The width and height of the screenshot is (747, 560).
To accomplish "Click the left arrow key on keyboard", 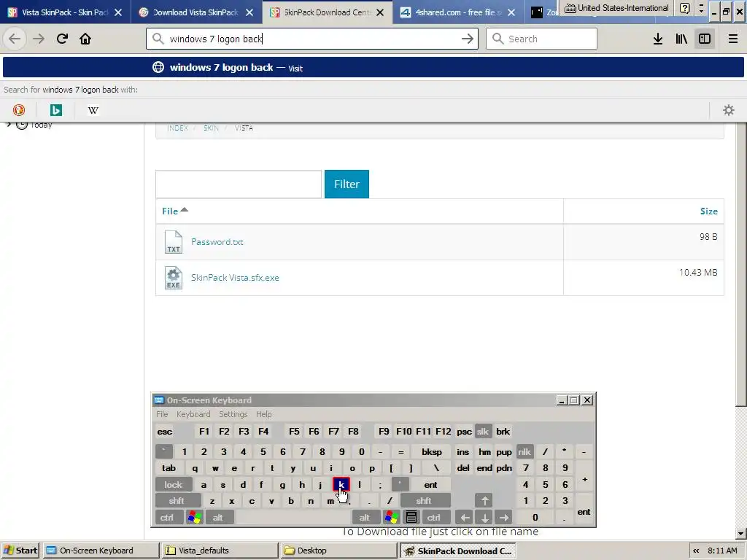I will [465, 517].
